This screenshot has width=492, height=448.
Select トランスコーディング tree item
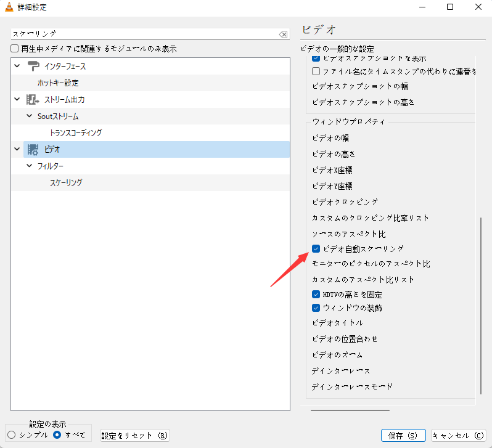[x=76, y=132]
